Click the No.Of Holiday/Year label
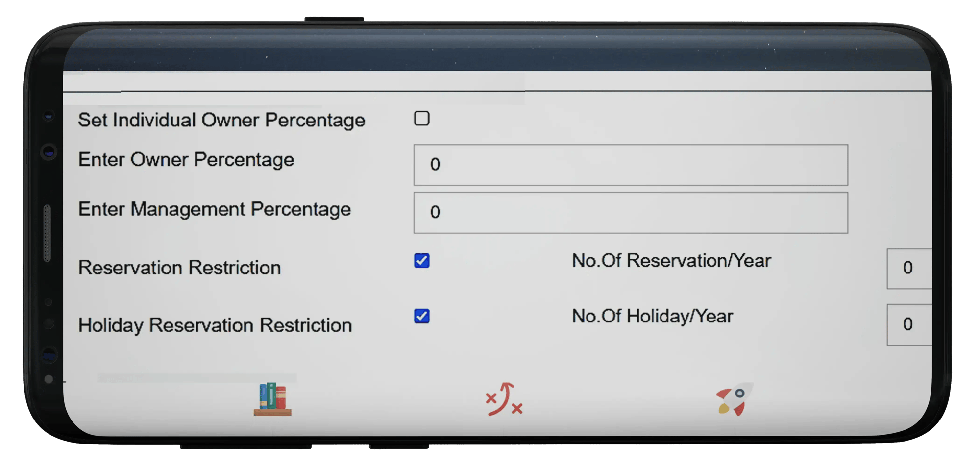The image size is (980, 469). click(652, 316)
